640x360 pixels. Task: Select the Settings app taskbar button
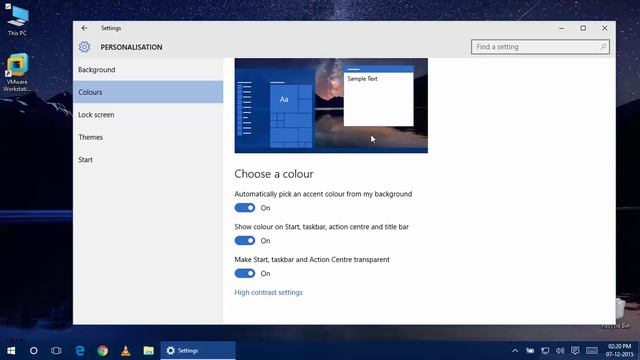click(198, 351)
